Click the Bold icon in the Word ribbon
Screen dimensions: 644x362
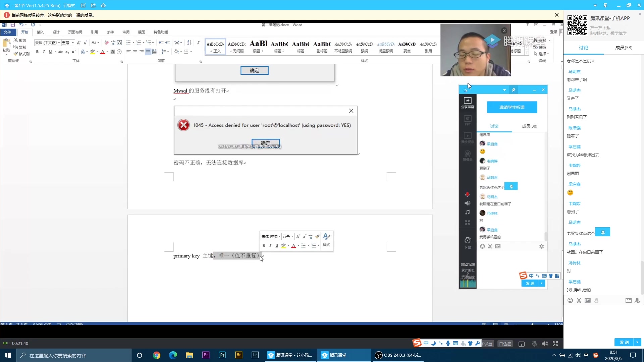(x=37, y=52)
